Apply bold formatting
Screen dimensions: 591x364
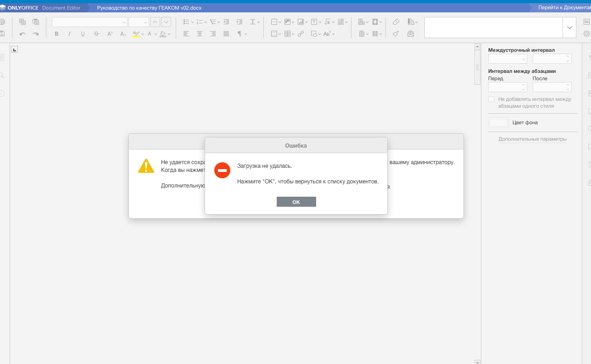[x=56, y=33]
